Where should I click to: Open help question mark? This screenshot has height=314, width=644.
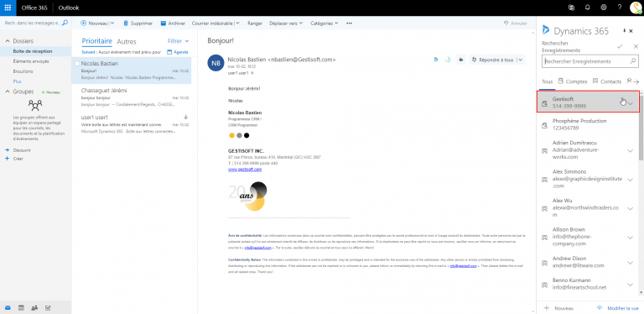click(x=620, y=8)
